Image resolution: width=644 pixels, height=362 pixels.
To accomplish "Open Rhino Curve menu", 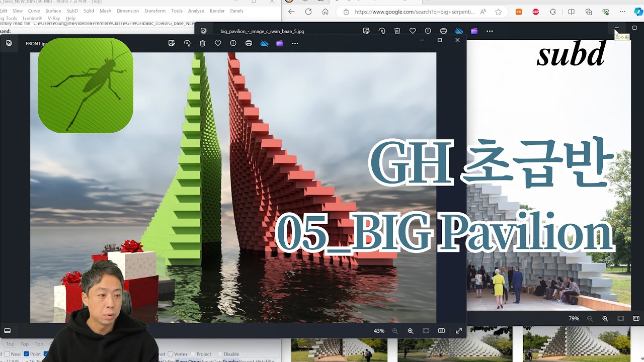I will [x=34, y=11].
